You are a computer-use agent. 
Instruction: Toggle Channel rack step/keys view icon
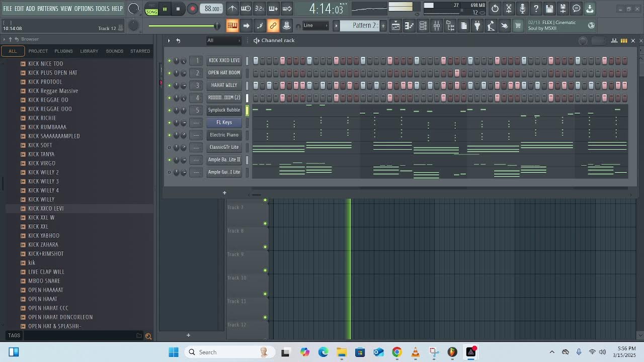(624, 41)
